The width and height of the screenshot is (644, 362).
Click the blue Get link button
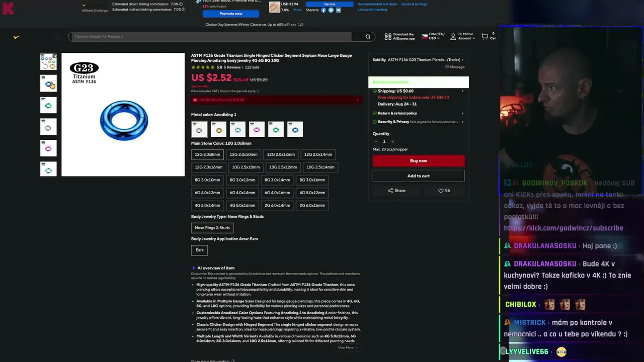coord(330,4)
